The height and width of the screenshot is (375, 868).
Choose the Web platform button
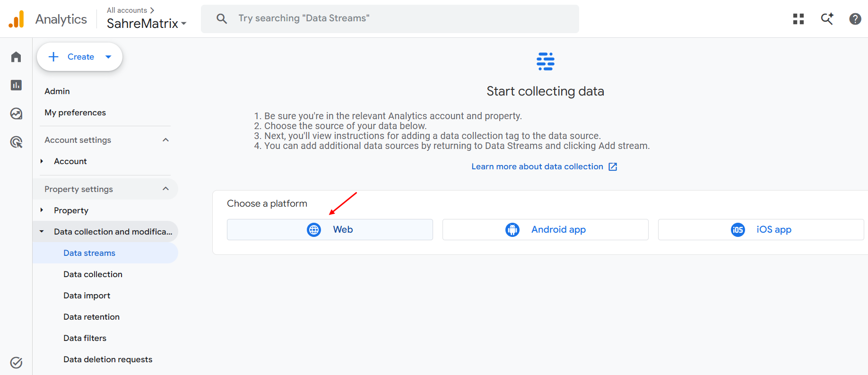330,229
